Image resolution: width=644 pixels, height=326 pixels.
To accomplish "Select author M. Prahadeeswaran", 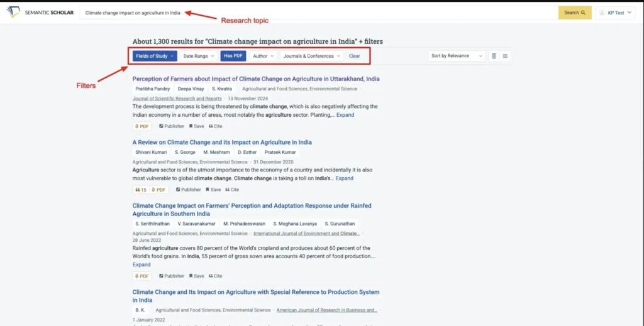I will (244, 224).
